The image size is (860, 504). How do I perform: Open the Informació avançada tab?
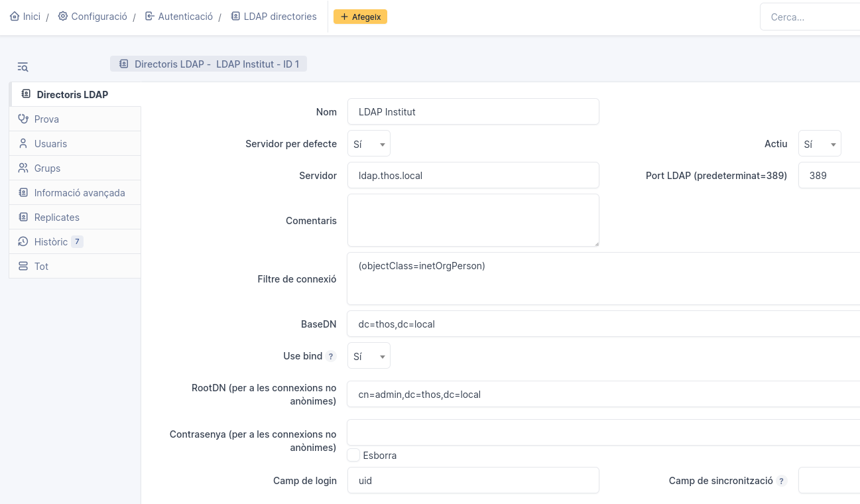tap(75, 193)
